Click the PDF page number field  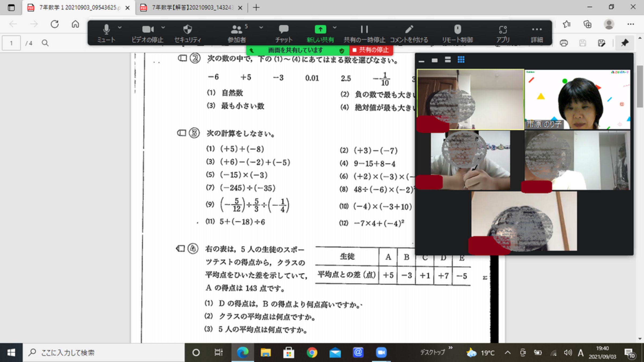point(11,43)
